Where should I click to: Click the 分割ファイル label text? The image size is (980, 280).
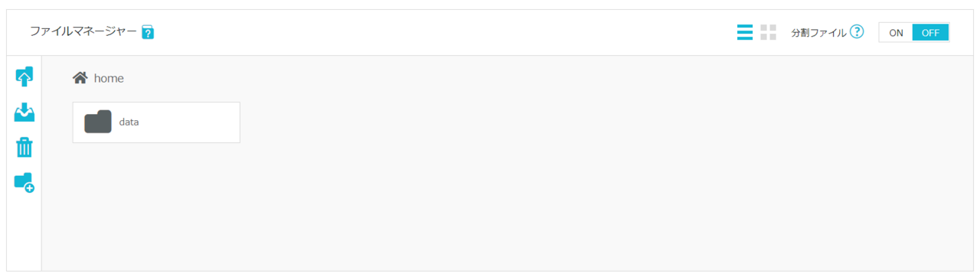[818, 33]
